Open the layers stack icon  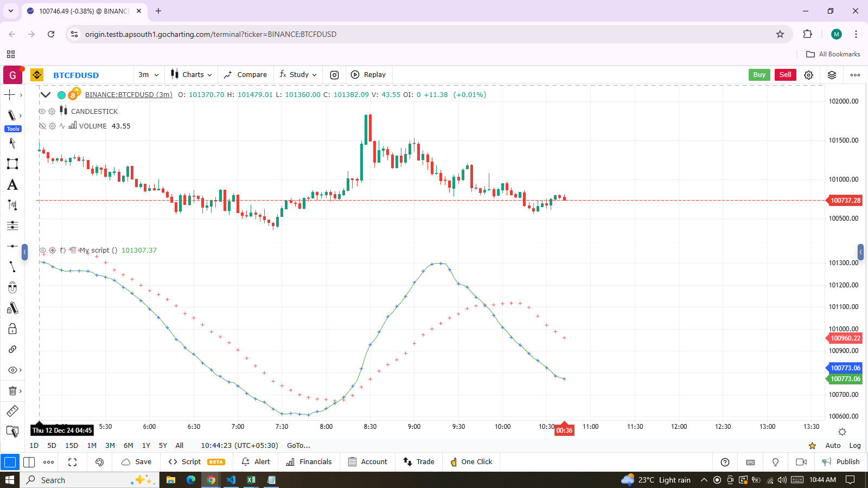coord(832,75)
